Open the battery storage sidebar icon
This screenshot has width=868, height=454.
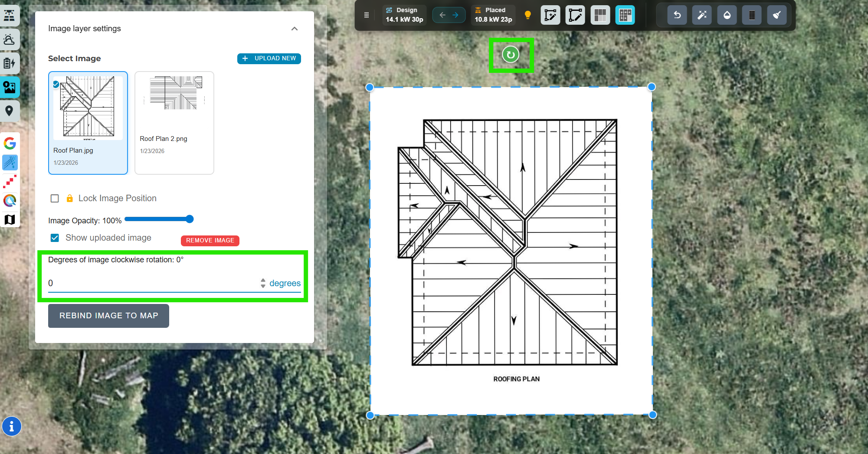tap(9, 63)
